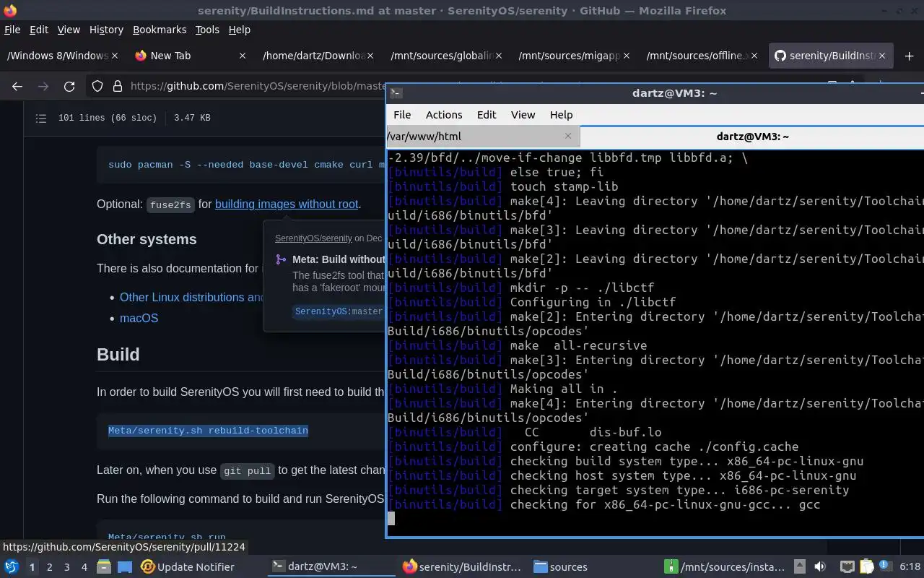Activate dartz@VM3 terminal taskbar entry
Screen dimensions: 924x578
(331, 567)
